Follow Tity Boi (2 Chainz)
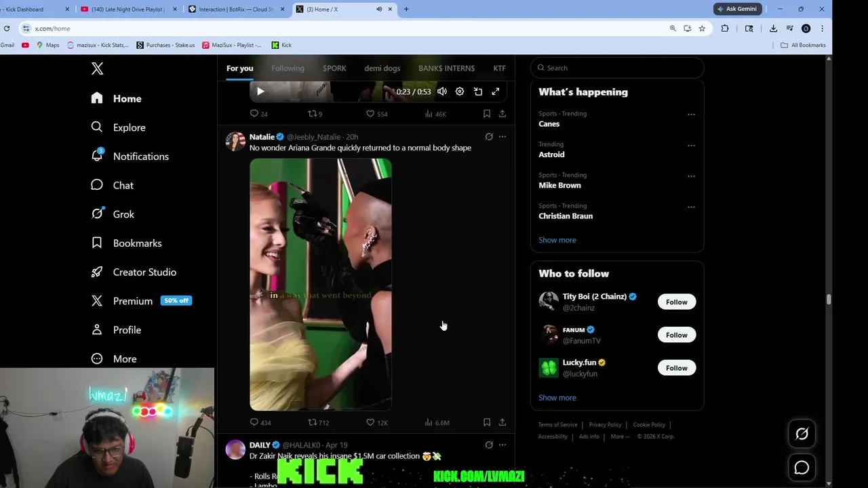868x488 pixels. click(x=676, y=302)
